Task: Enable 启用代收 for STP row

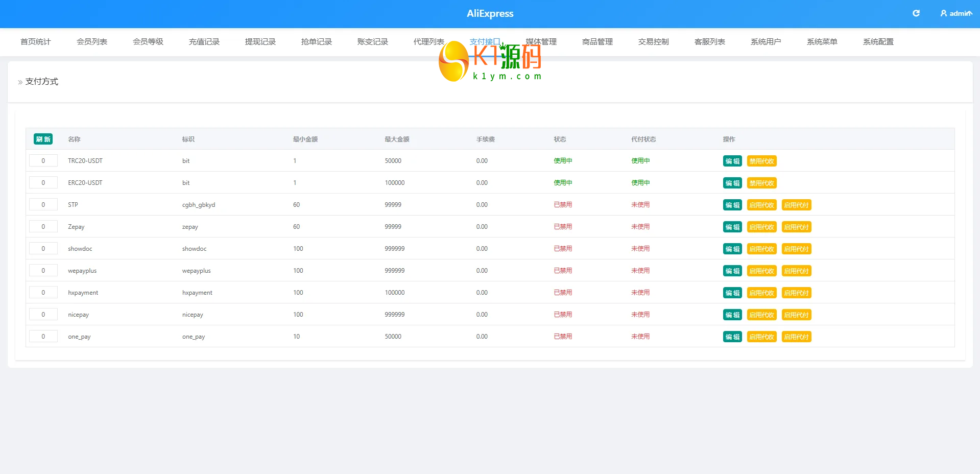Action: [x=761, y=205]
